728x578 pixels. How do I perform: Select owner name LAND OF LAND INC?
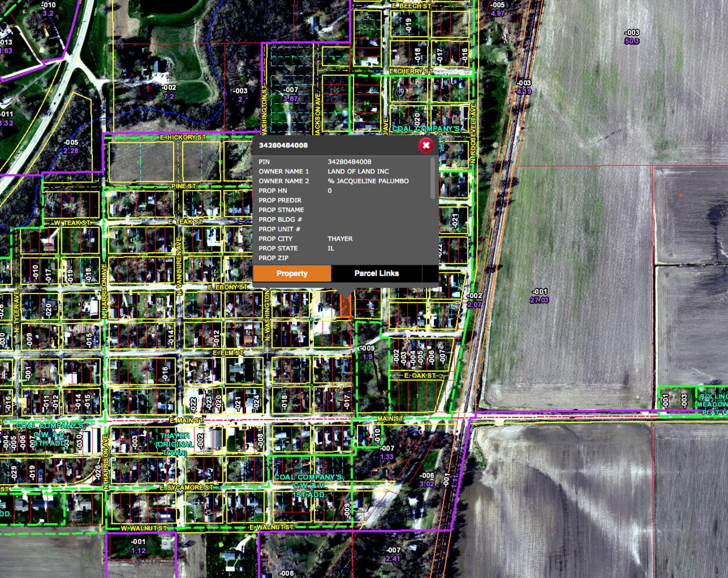pos(358,171)
